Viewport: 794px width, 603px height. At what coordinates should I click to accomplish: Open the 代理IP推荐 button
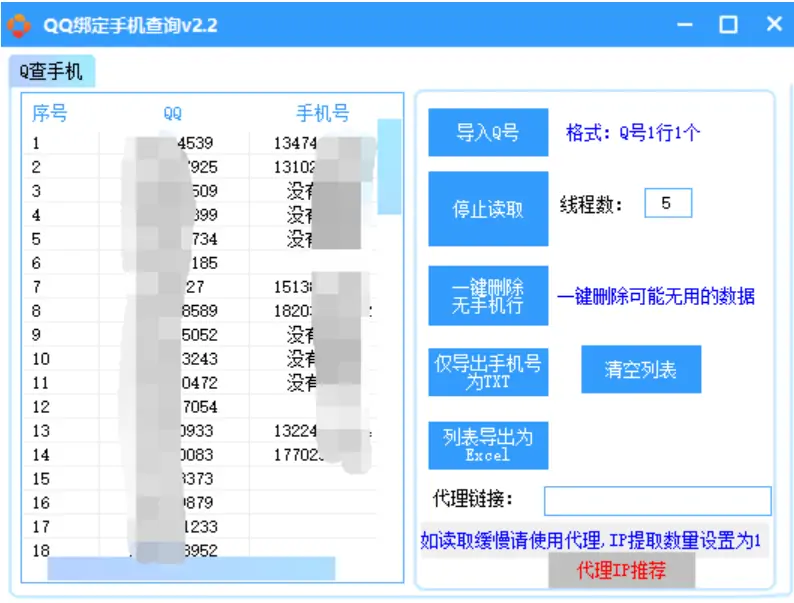[621, 570]
